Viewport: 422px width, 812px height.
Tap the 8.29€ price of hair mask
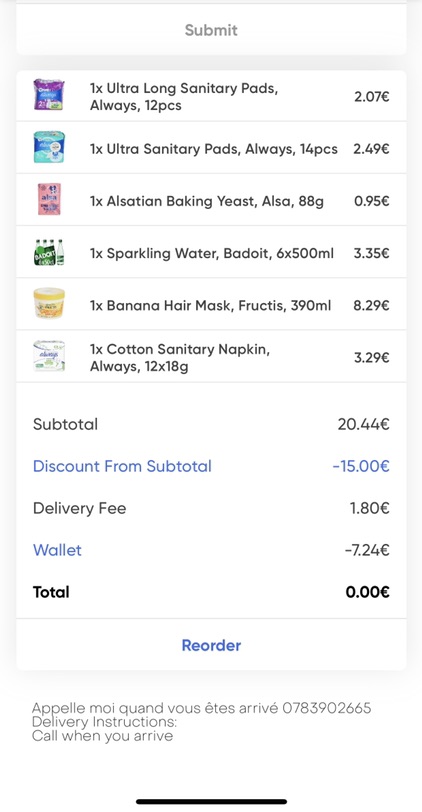click(371, 306)
